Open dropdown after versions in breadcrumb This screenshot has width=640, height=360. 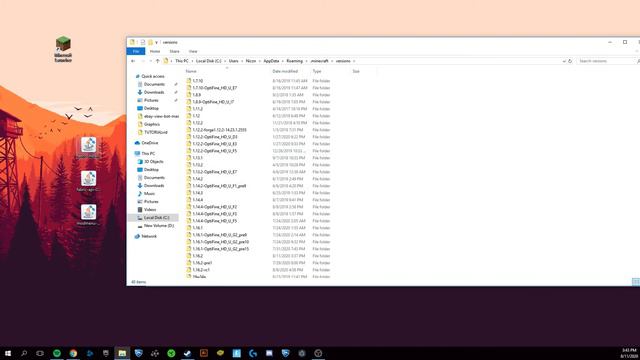pos(354,61)
